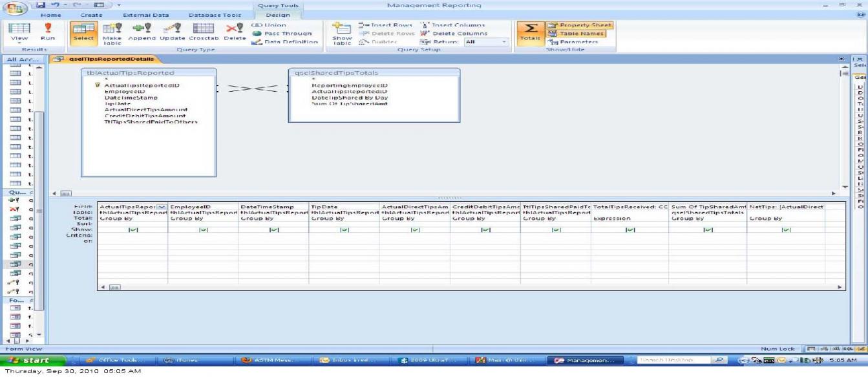Click Insert Columns in Query Setup
This screenshot has height=377, width=868.
click(x=452, y=25)
